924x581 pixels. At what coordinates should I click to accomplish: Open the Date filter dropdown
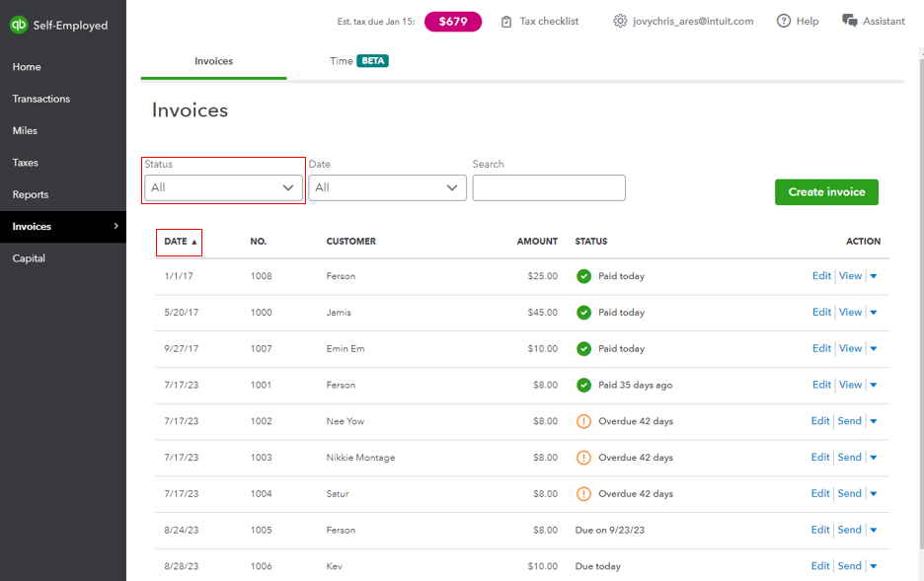coord(387,187)
